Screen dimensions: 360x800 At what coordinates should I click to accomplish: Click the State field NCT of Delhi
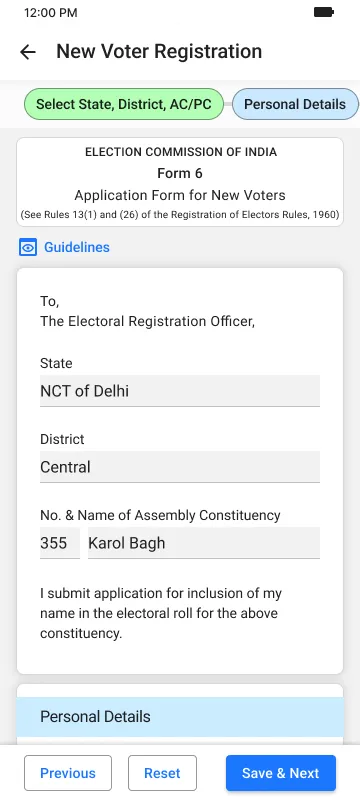click(180, 391)
